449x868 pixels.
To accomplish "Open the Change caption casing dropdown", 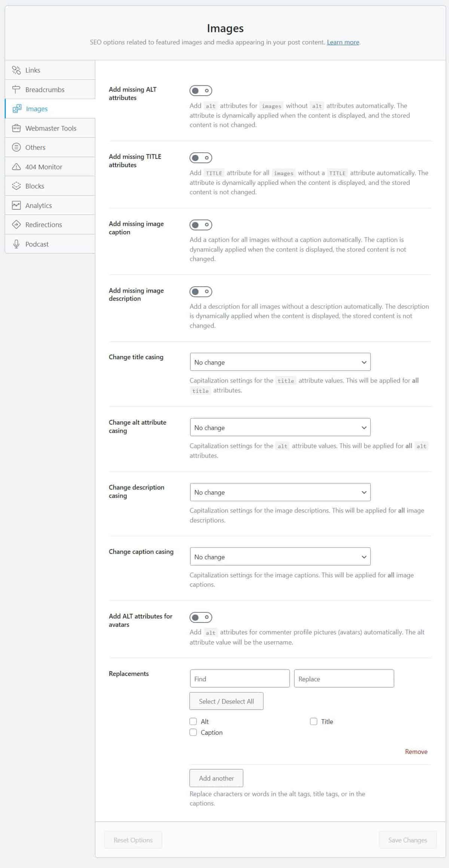I will coord(280,557).
